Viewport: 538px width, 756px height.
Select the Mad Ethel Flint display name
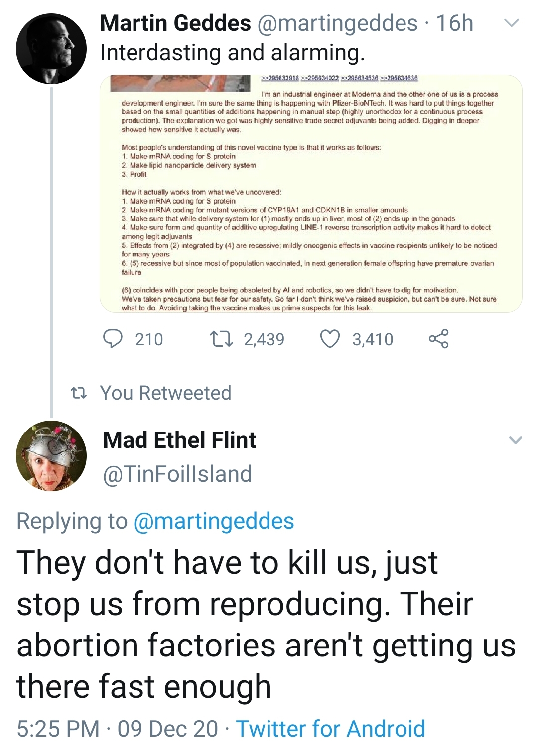pos(179,440)
